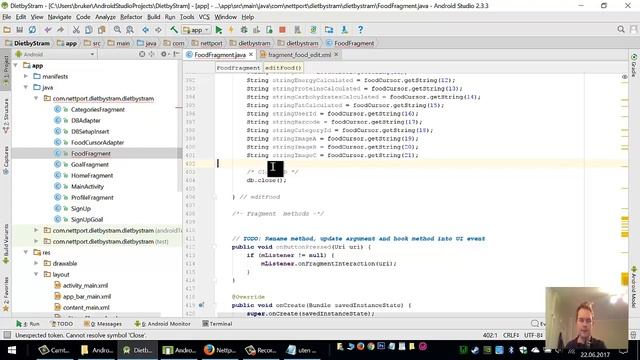Image resolution: width=640 pixels, height=360 pixels.
Task: Expand the androidTest package node
Action: [36, 230]
